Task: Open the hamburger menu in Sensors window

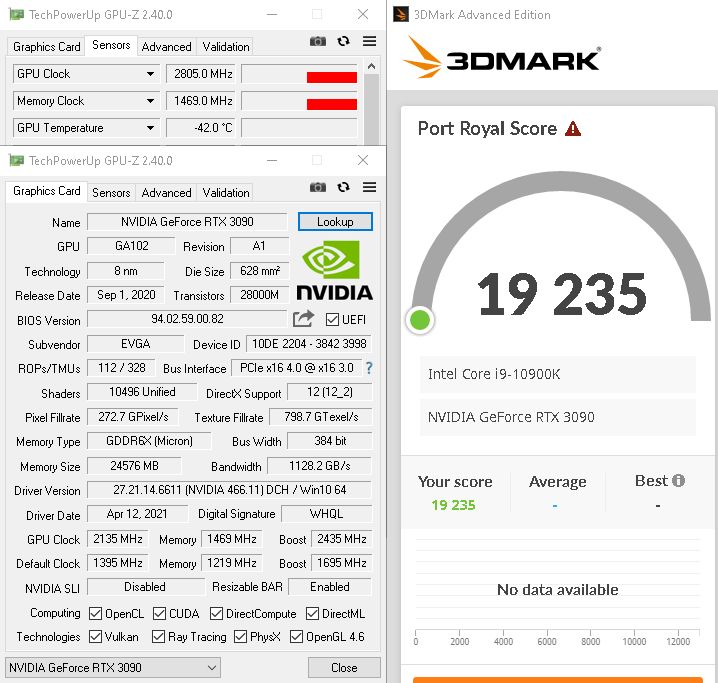Action: click(x=370, y=41)
